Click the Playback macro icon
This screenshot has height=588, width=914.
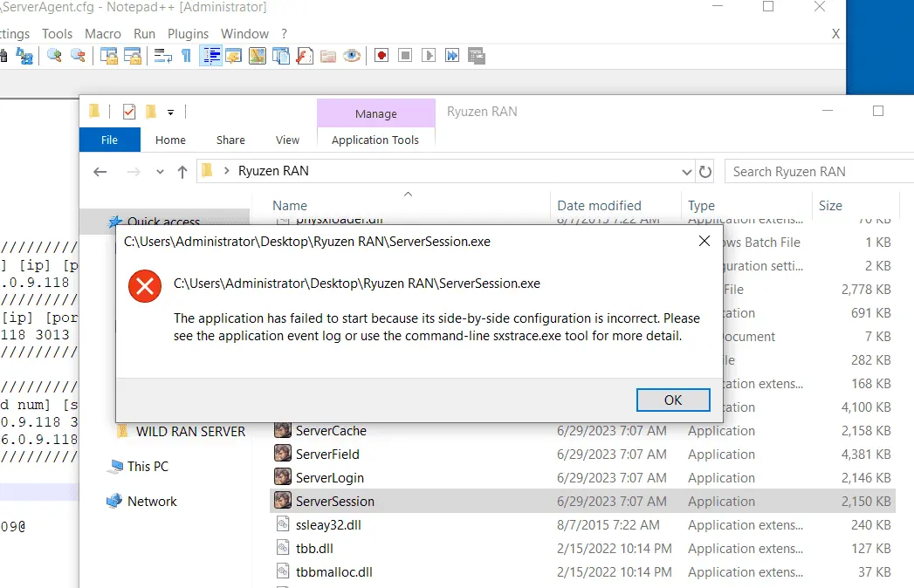pyautogui.click(x=429, y=56)
